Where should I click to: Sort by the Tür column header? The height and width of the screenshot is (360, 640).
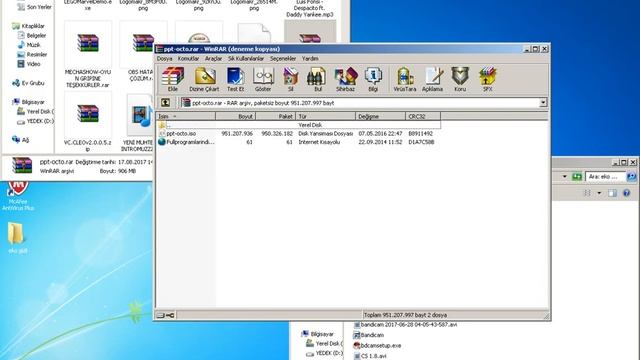pos(325,116)
